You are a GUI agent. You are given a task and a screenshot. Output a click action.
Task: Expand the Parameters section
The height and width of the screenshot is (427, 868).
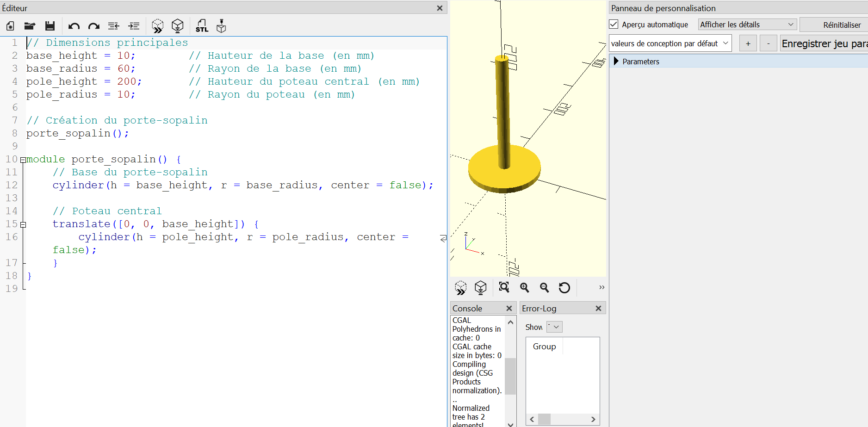click(x=616, y=61)
